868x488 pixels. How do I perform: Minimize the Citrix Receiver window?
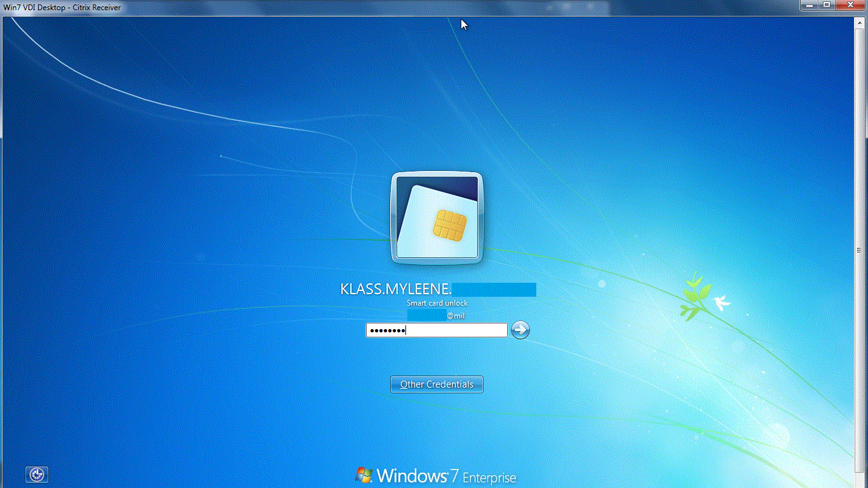point(810,5)
